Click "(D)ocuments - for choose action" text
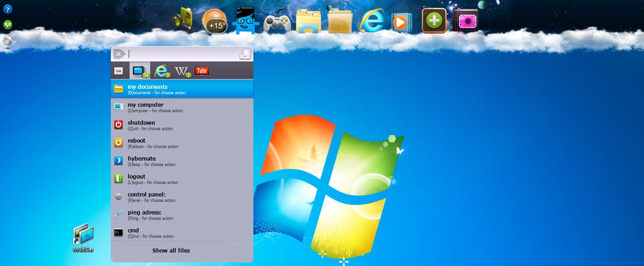The image size is (644, 266). pos(157,93)
